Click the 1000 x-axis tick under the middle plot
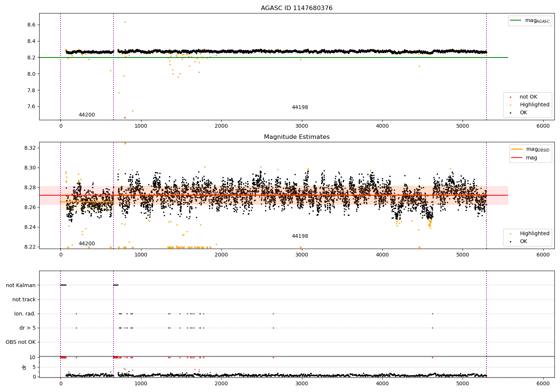This screenshot has height=392, width=560. click(x=141, y=255)
